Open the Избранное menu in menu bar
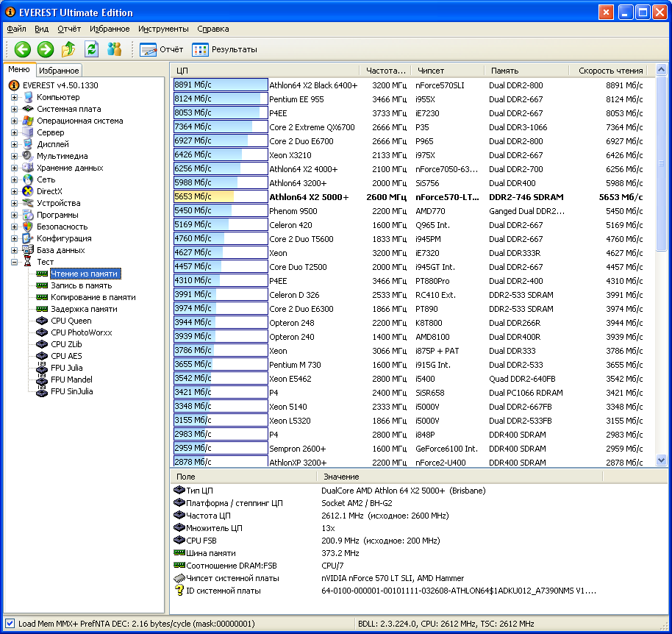The image size is (672, 634). click(x=110, y=29)
